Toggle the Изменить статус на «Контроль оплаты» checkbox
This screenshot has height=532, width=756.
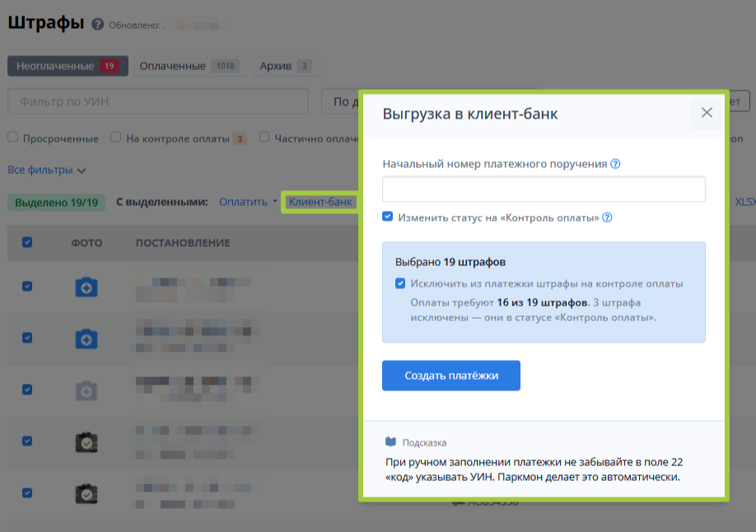point(388,217)
